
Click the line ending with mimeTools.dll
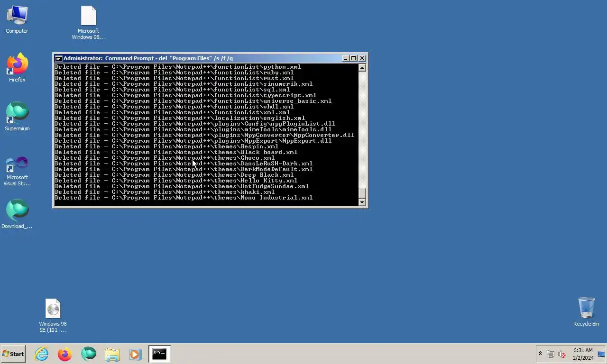click(x=193, y=129)
